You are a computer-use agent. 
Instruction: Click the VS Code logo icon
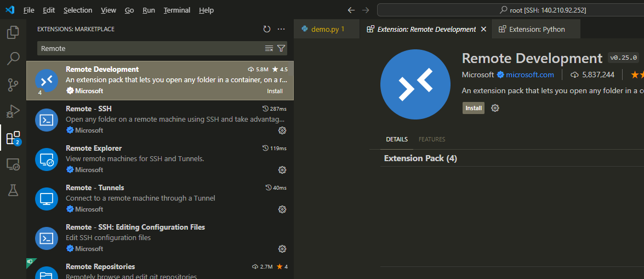coord(10,10)
